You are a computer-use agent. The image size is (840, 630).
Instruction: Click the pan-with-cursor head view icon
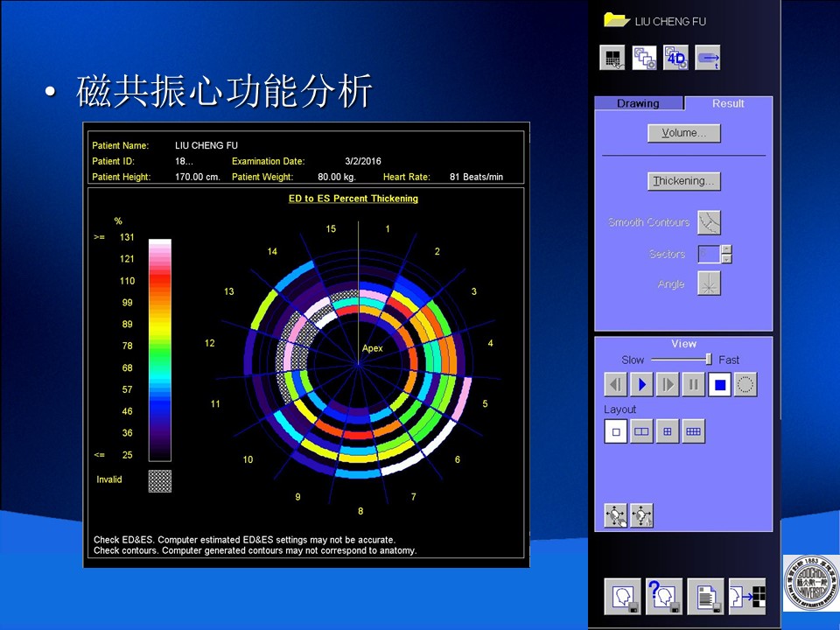(x=641, y=515)
